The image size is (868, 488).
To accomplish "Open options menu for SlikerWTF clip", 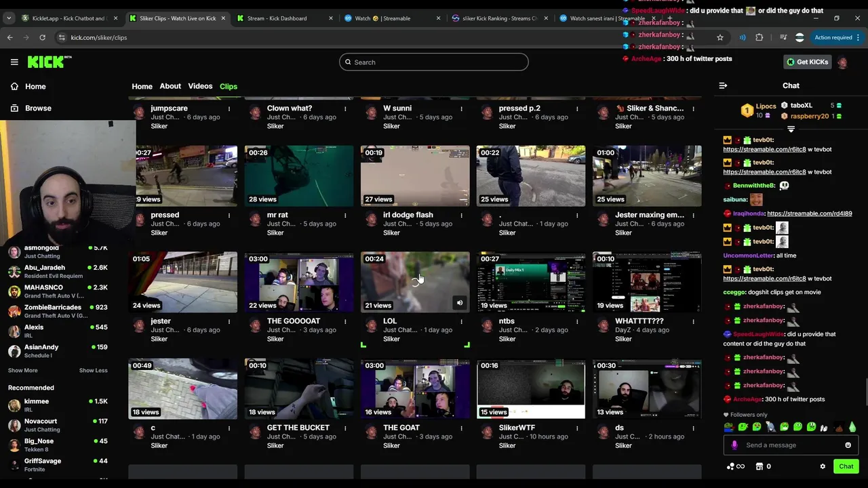I will click(x=577, y=428).
